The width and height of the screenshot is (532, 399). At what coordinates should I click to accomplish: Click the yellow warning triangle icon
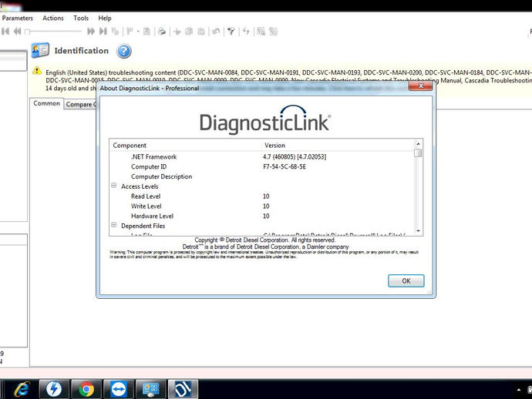pyautogui.click(x=37, y=71)
